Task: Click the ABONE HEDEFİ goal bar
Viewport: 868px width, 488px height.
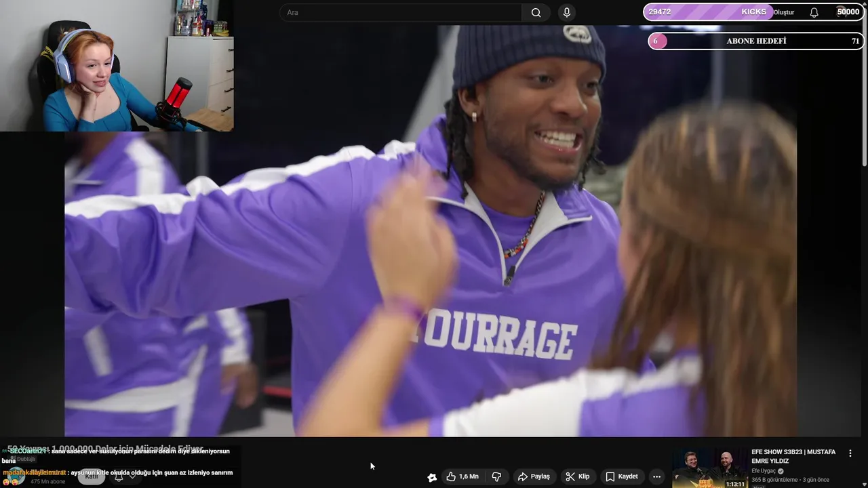Action: [756, 41]
